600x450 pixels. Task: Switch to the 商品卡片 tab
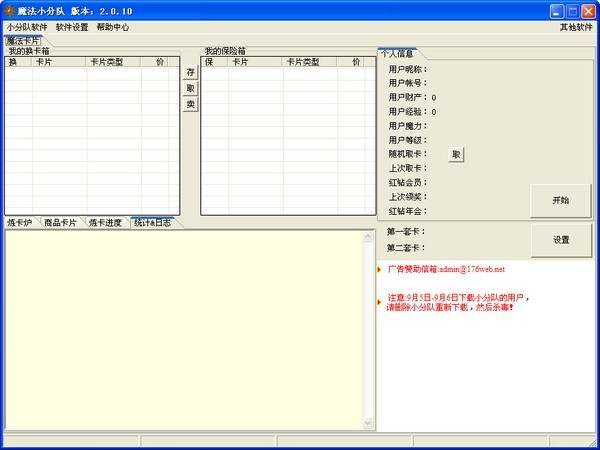60,223
